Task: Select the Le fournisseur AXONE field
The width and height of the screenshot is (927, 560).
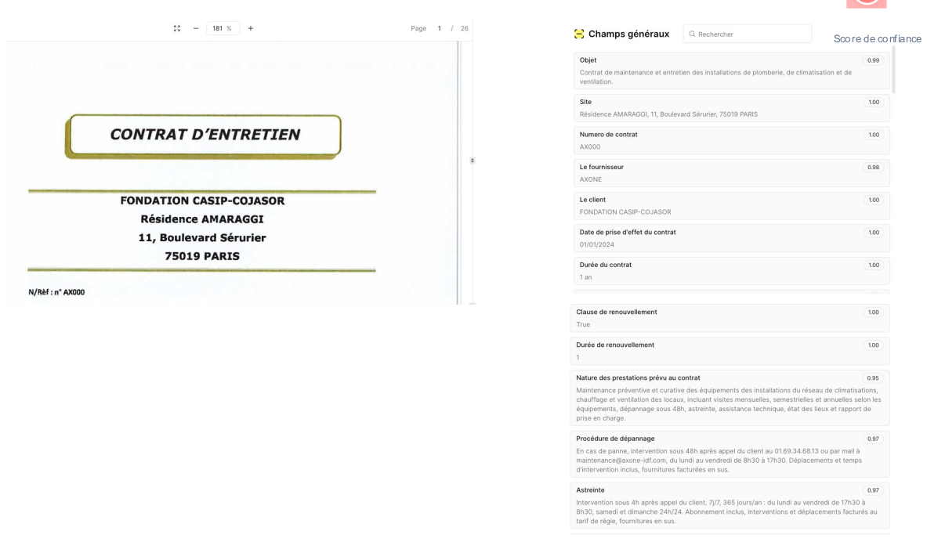Action: click(729, 173)
